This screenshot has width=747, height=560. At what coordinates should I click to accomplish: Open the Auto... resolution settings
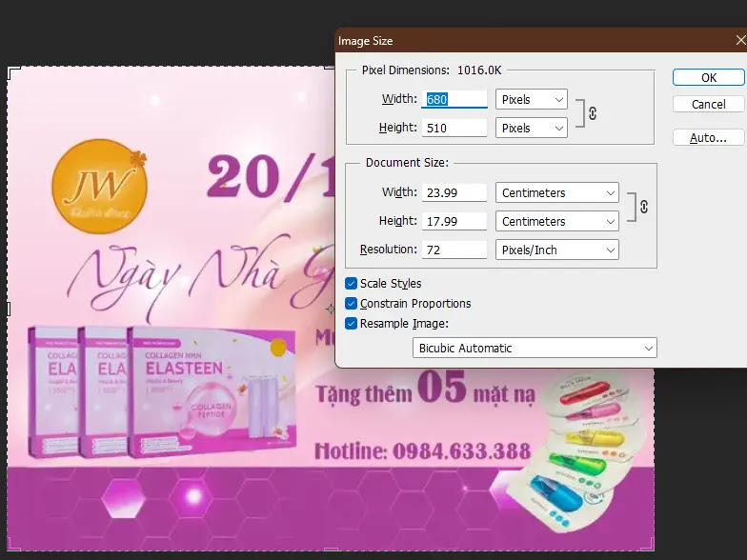tap(708, 137)
